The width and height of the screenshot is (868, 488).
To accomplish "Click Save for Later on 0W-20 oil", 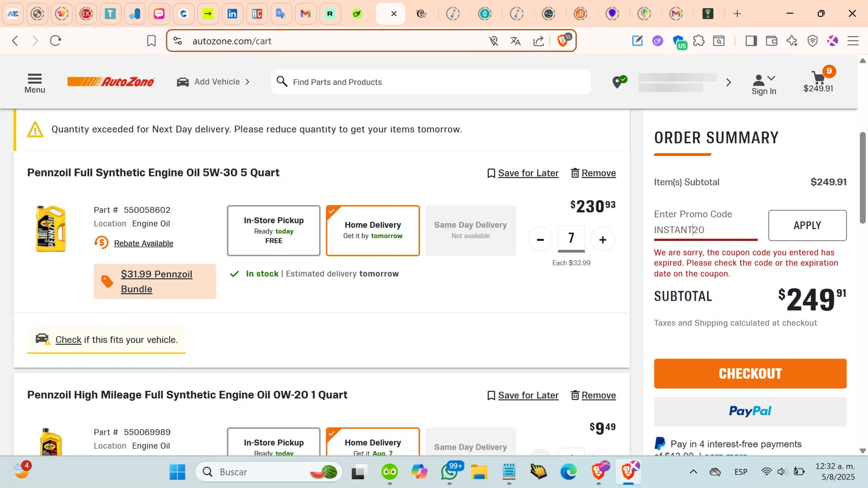I will (x=523, y=395).
